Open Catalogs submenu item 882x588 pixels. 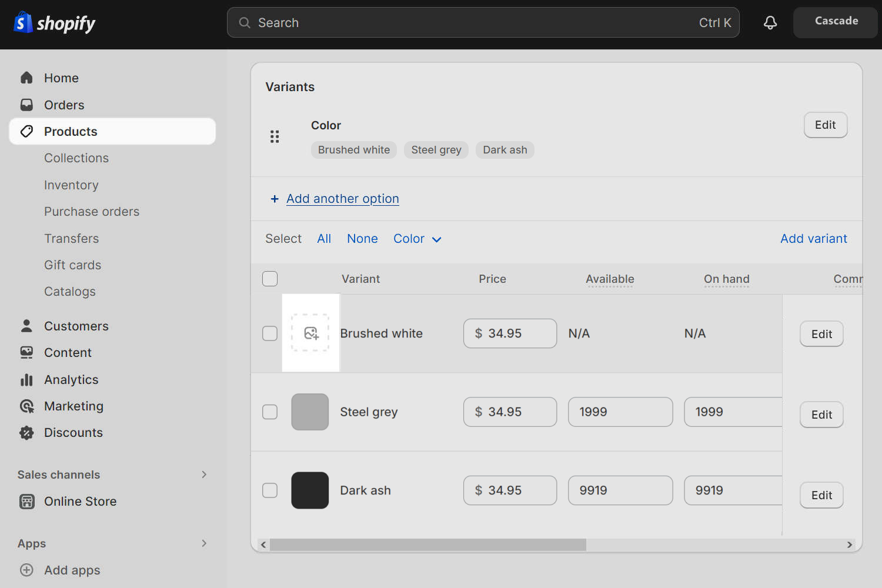[70, 292]
